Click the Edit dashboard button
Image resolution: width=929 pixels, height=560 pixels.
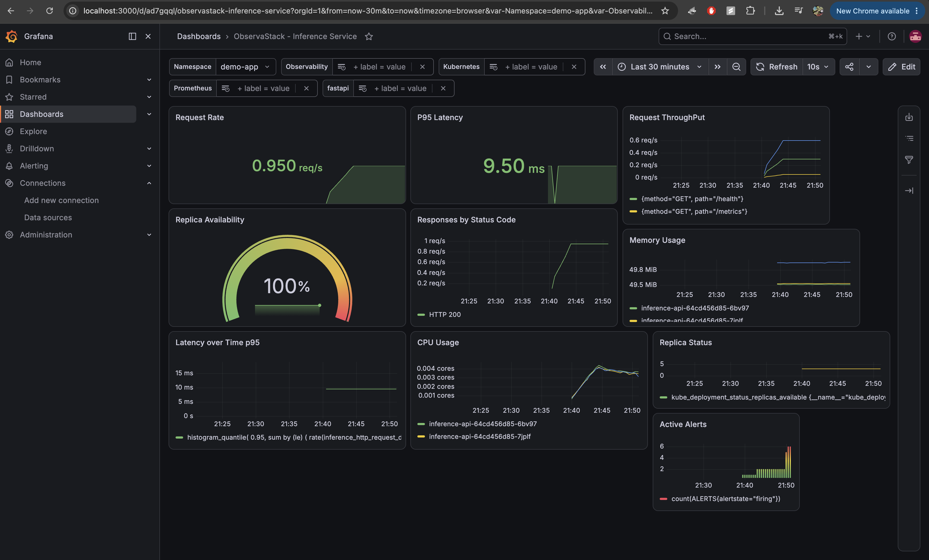tap(902, 67)
